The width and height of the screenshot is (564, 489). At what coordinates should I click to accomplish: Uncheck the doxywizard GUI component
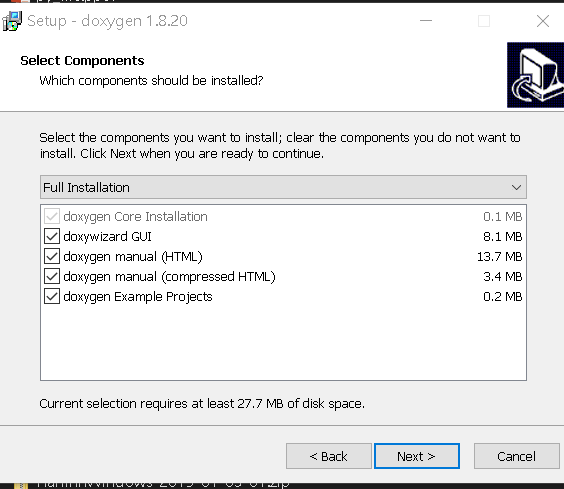52,236
